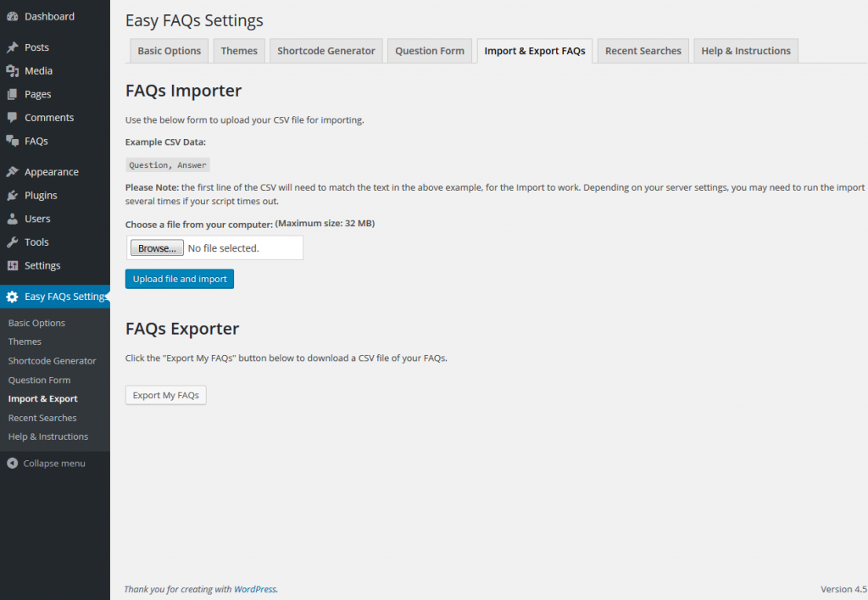Click the Posts pushpin icon
The width and height of the screenshot is (868, 600).
click(12, 47)
